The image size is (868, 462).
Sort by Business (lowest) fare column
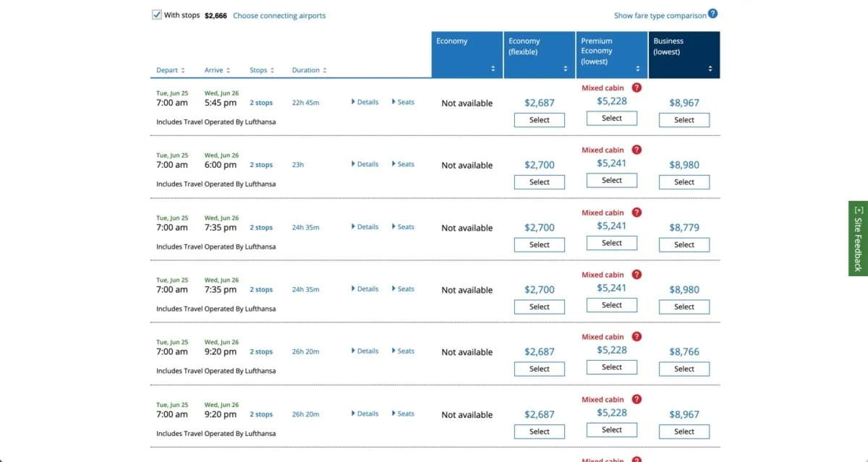click(710, 69)
